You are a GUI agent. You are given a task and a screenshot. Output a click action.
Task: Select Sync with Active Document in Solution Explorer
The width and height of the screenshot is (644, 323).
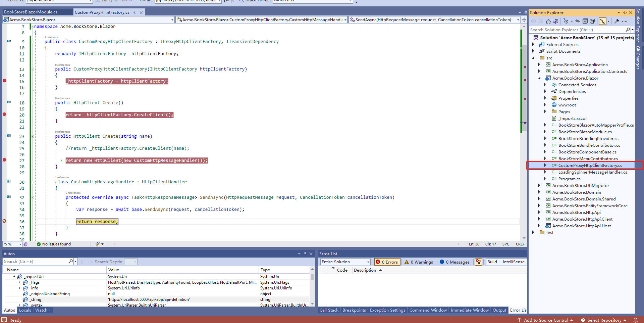tap(578, 21)
